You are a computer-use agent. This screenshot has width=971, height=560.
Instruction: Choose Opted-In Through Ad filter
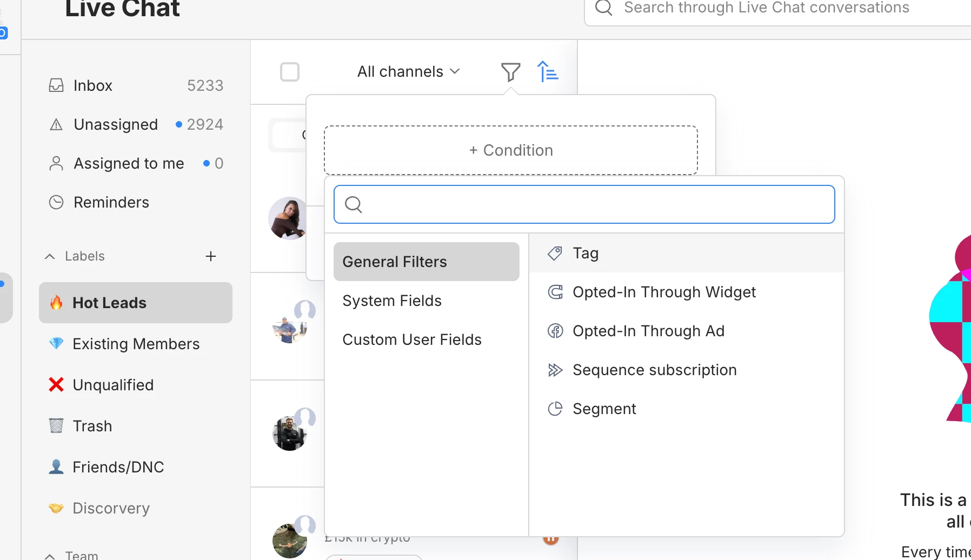[x=648, y=331]
